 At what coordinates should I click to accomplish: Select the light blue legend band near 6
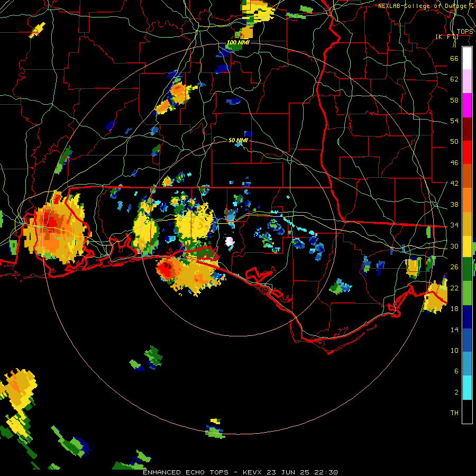[467, 364]
